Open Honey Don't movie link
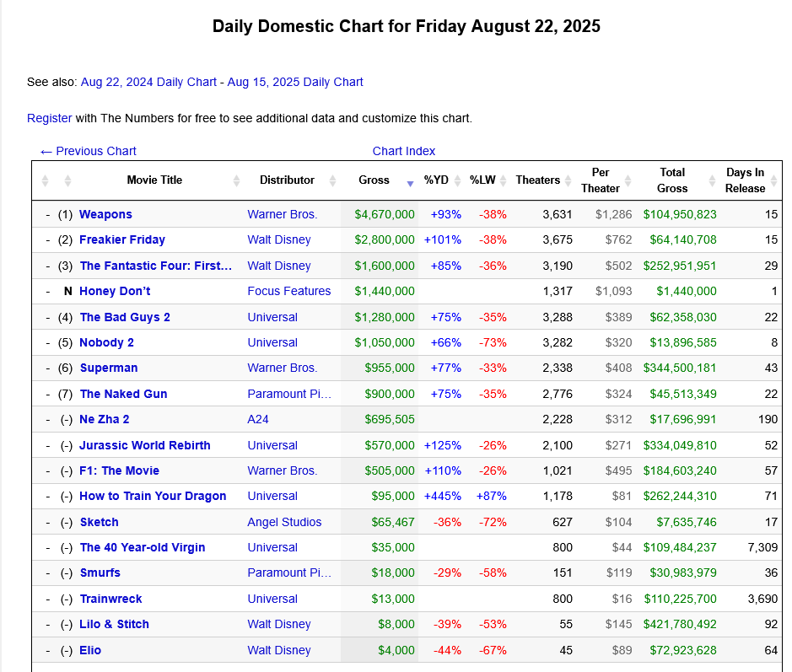The image size is (792, 672). [x=116, y=292]
